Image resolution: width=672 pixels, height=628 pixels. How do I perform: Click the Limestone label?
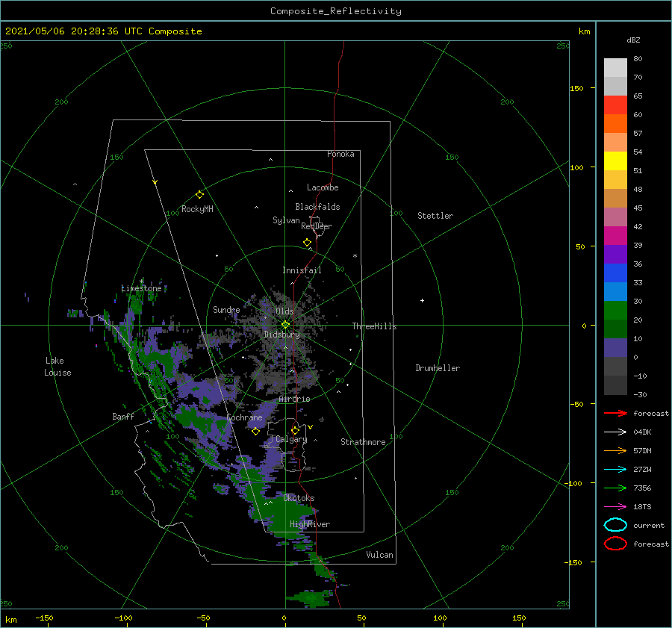(x=141, y=288)
